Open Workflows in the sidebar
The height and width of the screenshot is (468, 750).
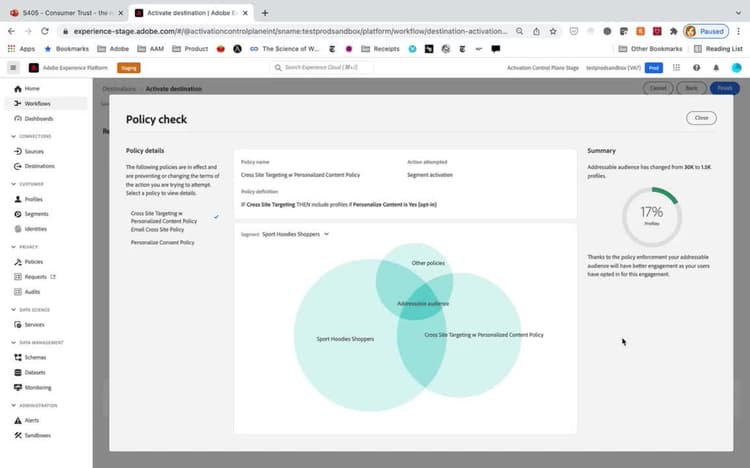coord(33,103)
